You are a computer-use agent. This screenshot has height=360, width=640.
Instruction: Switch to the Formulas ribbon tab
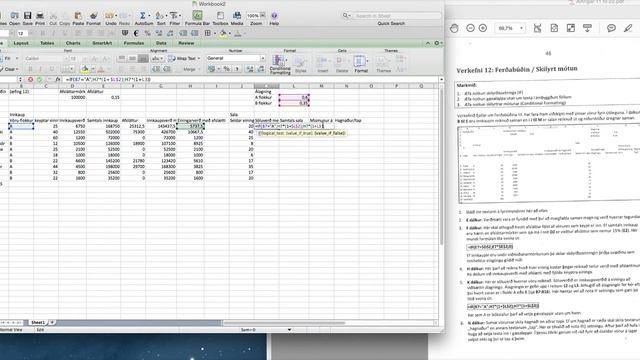(133, 43)
